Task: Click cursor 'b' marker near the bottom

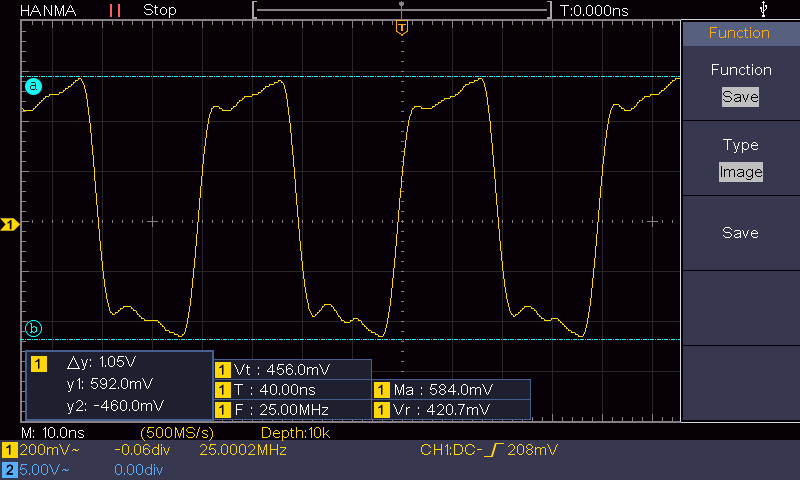Action: tap(33, 328)
